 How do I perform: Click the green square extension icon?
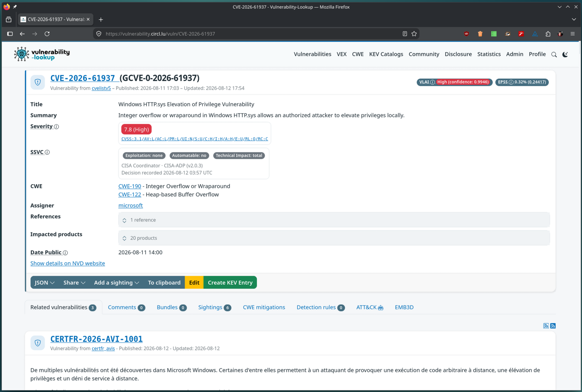(494, 34)
